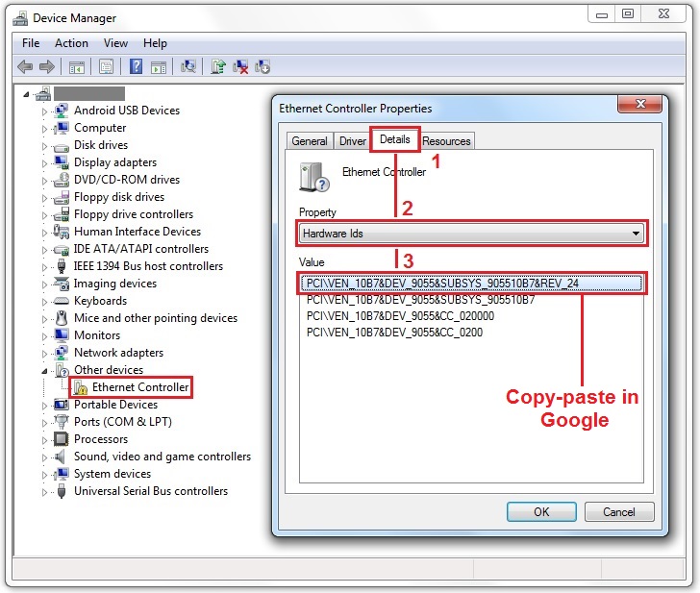The width and height of the screenshot is (700, 593).
Task: Click the Portable Devices category icon
Action: point(61,405)
